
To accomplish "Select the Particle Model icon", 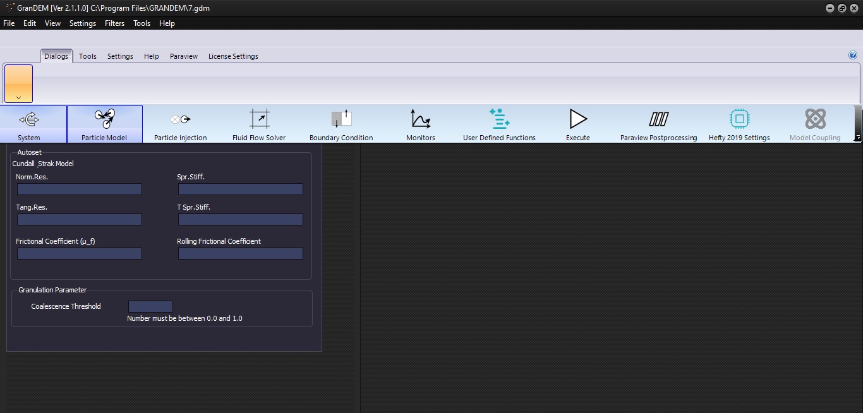I will click(104, 119).
